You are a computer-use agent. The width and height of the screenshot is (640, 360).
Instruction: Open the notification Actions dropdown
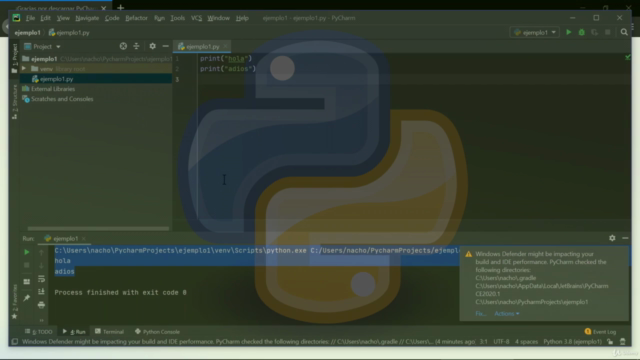click(507, 313)
